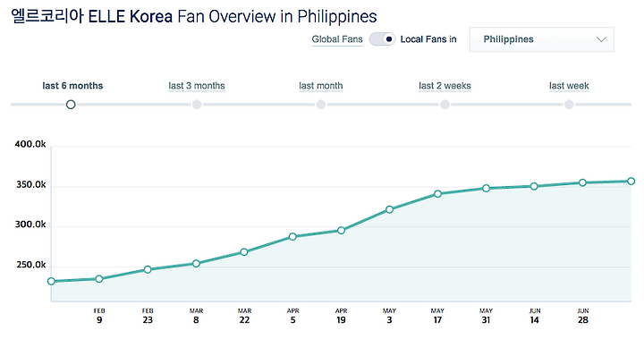644x339 pixels.
Task: Click the 'JUN 28' date label
Action: coord(583,316)
